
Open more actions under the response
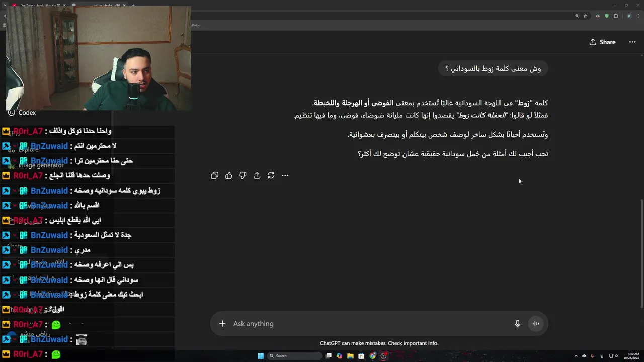click(285, 175)
